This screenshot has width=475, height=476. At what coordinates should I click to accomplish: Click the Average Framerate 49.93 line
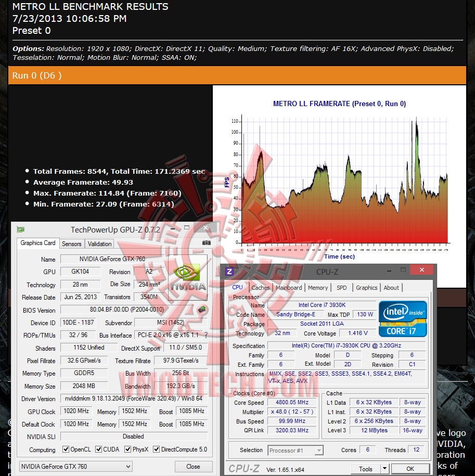[x=83, y=182]
